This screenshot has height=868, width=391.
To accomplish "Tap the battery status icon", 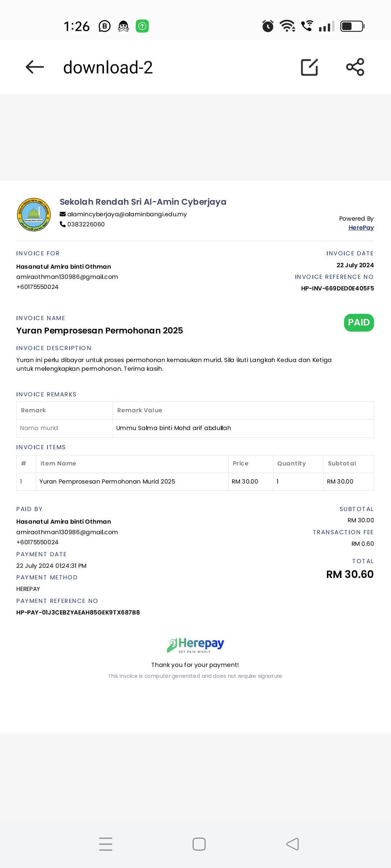I will (352, 26).
